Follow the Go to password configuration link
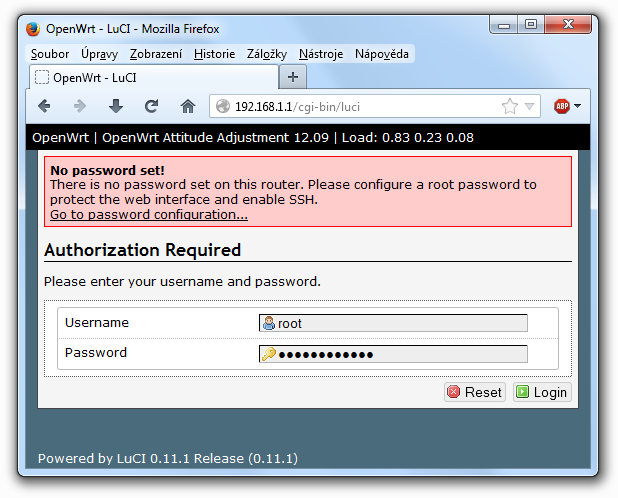This screenshot has height=498, width=618. click(149, 215)
